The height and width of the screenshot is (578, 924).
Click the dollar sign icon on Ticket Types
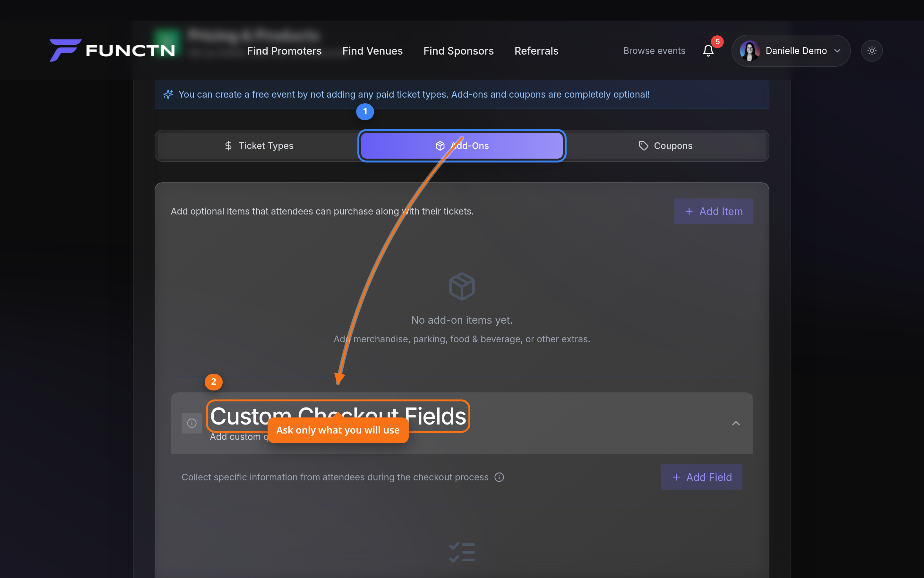coord(228,146)
